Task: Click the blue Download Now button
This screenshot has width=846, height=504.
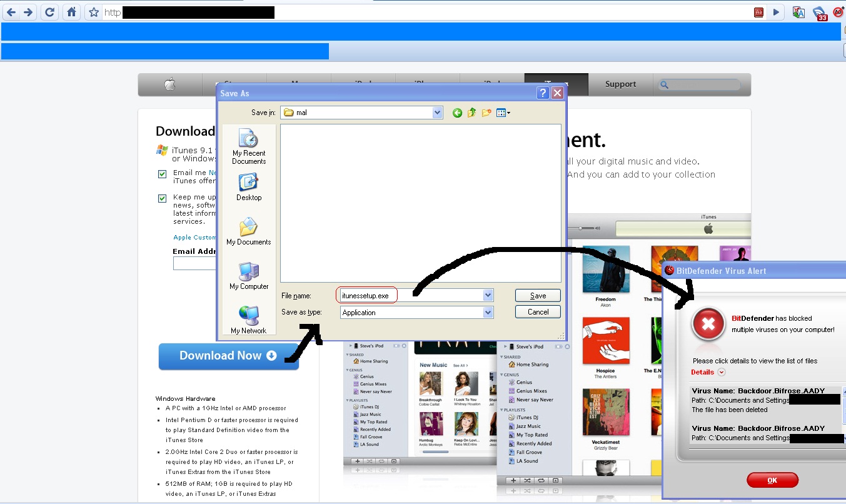Action: 228,356
